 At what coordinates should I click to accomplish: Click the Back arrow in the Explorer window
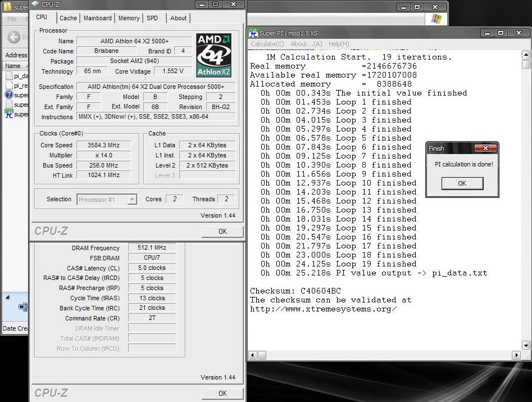point(14,37)
